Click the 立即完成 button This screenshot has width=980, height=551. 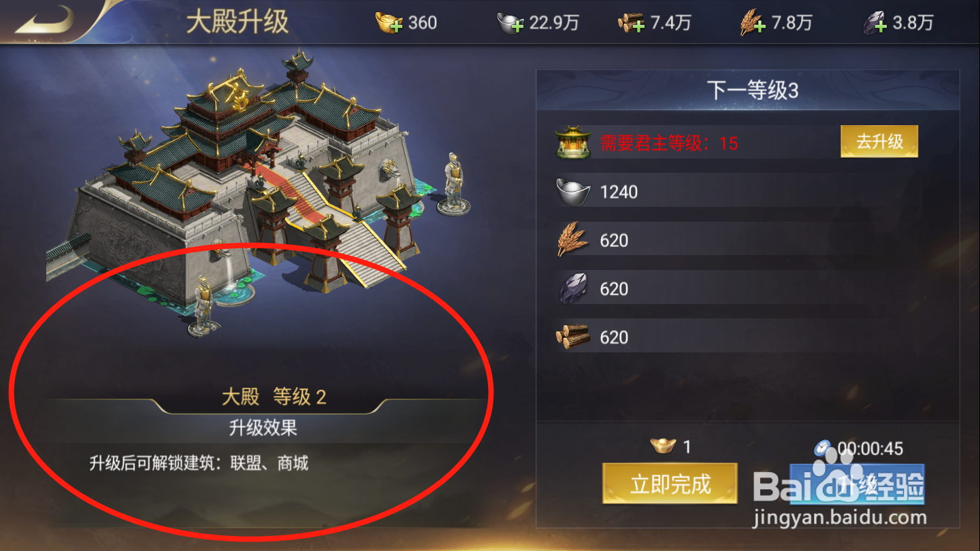pos(670,484)
